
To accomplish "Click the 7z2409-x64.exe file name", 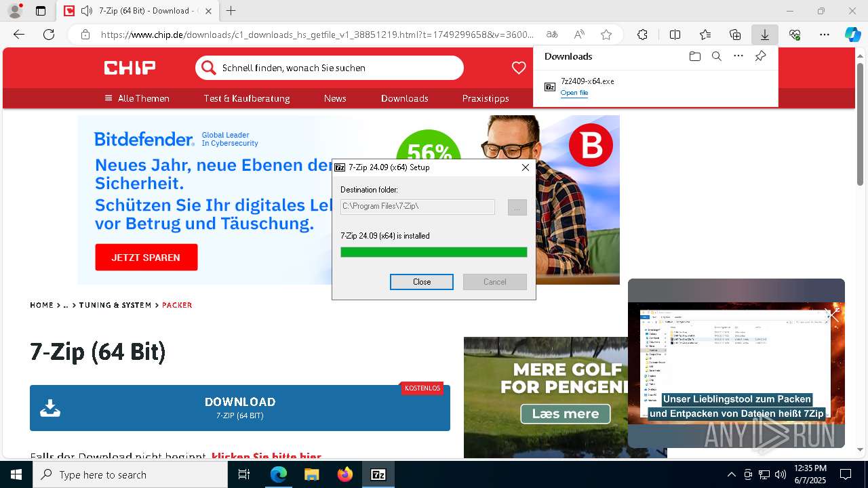I will [587, 81].
